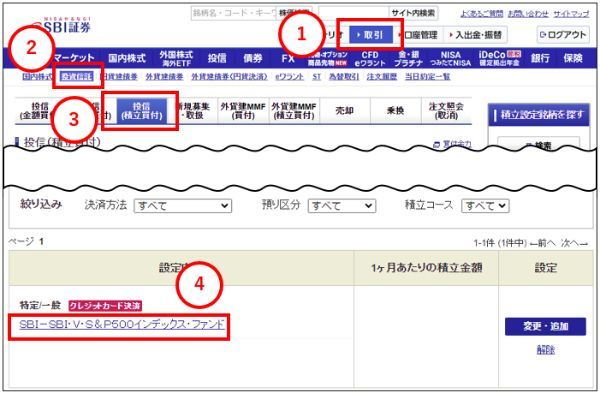Open the 取引 menu button
The height and width of the screenshot is (393, 600).
coord(371,35)
